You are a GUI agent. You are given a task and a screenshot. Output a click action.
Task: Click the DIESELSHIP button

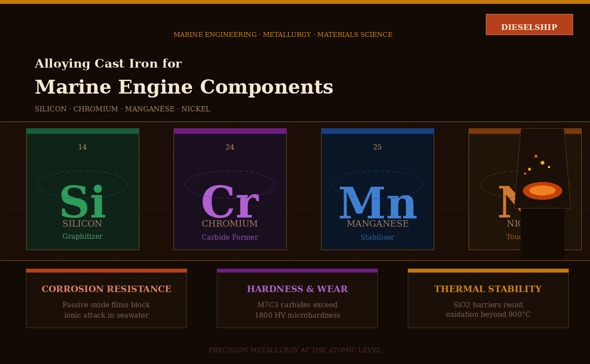tap(529, 25)
